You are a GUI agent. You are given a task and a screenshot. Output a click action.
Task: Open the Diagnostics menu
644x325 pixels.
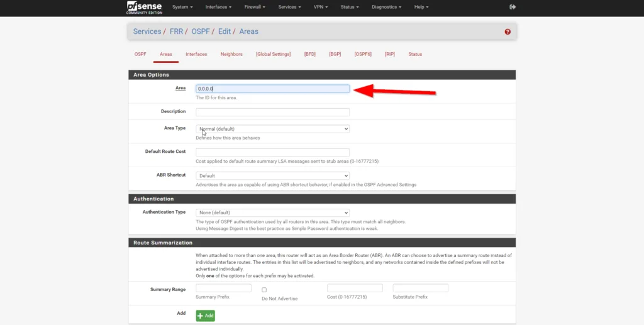(387, 7)
